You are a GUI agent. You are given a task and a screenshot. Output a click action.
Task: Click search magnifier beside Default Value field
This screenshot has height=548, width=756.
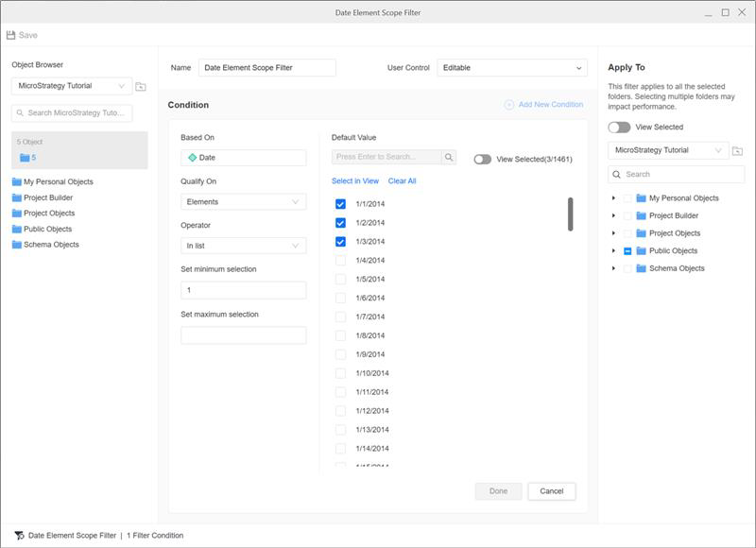pyautogui.click(x=449, y=158)
